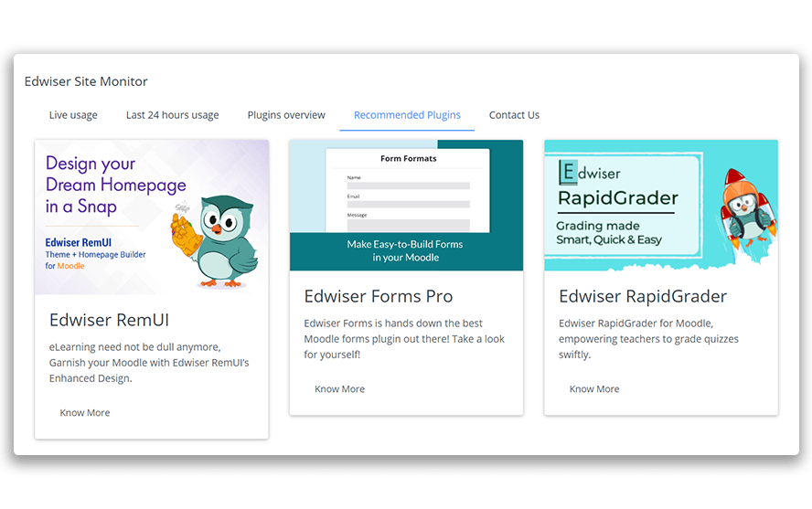Click the golden gauntlet hand in RemUI banner
The width and height of the screenshot is (812, 509).
[x=186, y=236]
